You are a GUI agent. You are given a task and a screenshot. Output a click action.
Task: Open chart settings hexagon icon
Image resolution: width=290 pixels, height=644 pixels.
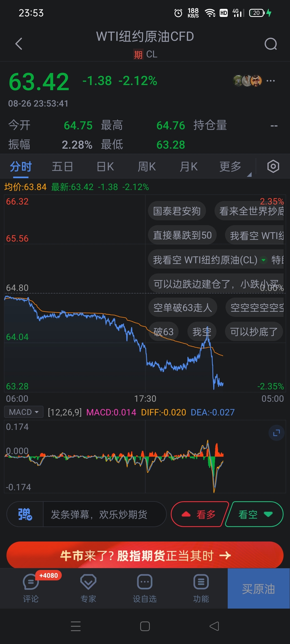(x=273, y=166)
